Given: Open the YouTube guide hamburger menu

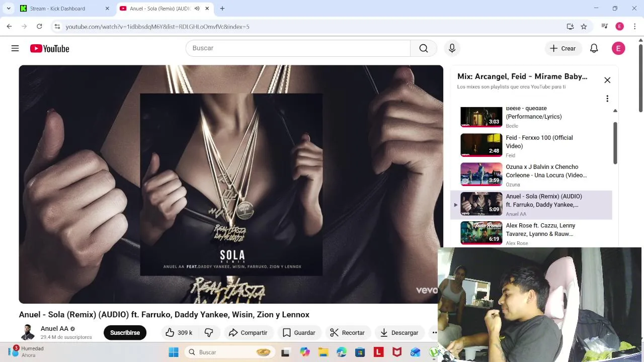Looking at the screenshot, I should [x=15, y=48].
